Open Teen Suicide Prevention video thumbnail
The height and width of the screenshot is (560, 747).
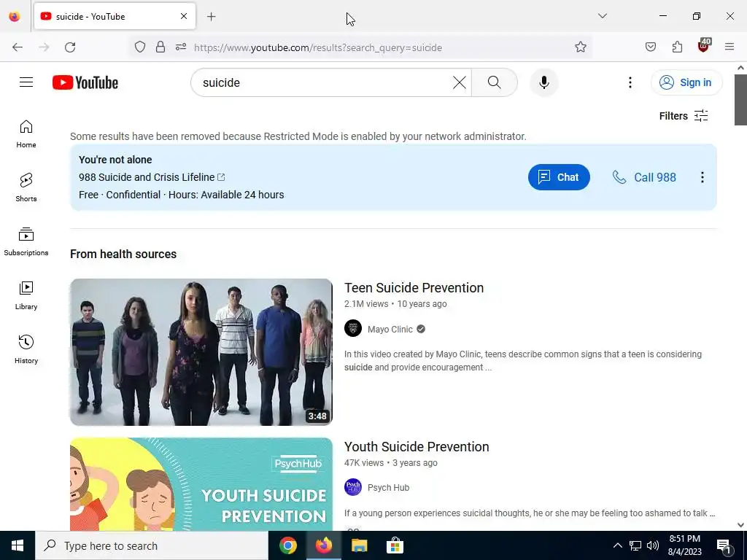click(x=201, y=352)
